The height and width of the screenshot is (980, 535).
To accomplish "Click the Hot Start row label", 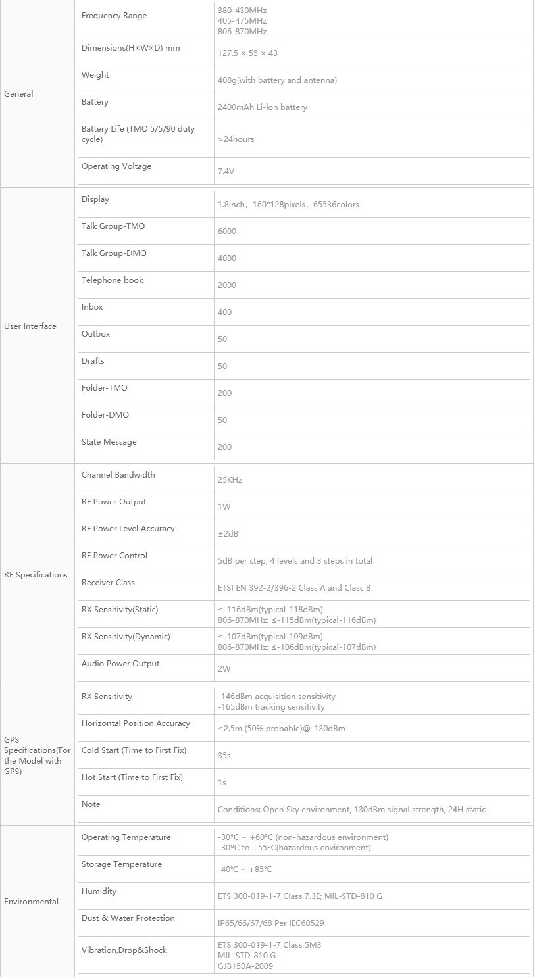I will [x=132, y=777].
